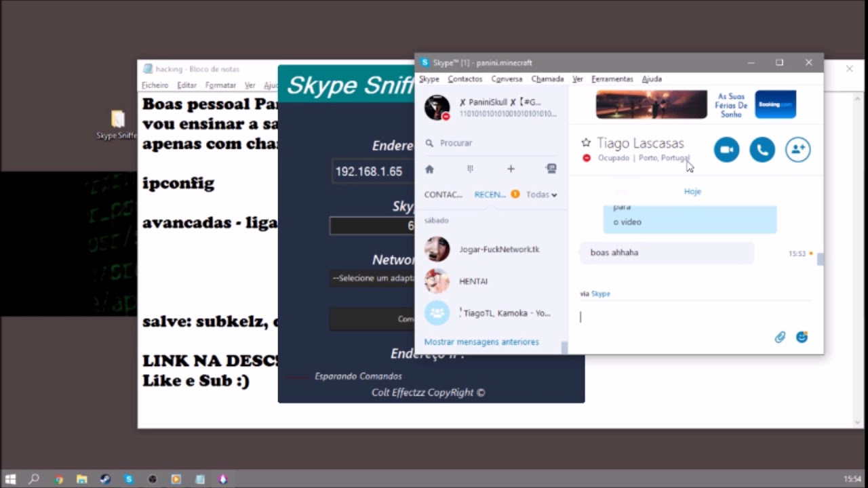This screenshot has width=868, height=488.
Task: Open Skype dial pad icon
Action: pyautogui.click(x=470, y=169)
